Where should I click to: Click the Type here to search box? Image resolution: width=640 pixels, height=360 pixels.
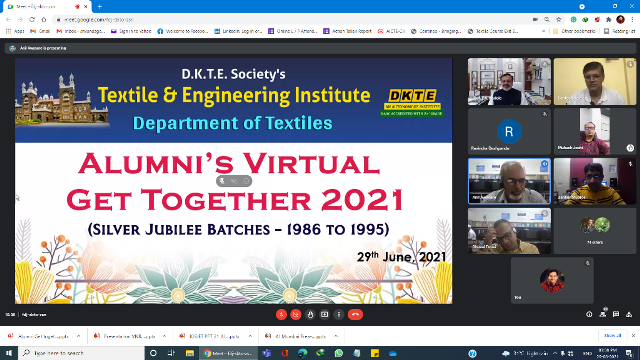[81, 353]
